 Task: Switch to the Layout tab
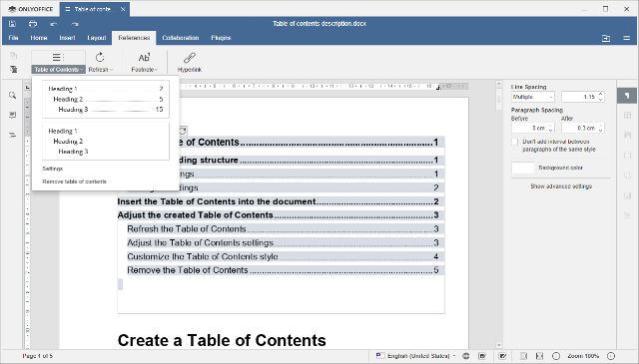coord(97,38)
